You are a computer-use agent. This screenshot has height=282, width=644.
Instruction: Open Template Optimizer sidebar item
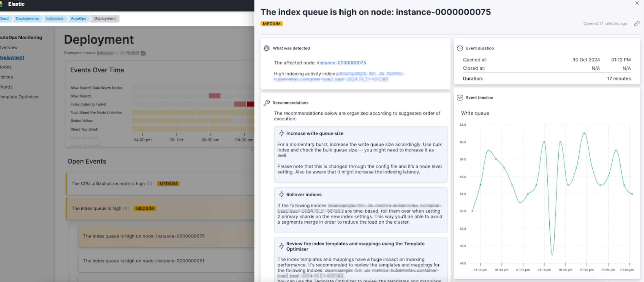(19, 97)
